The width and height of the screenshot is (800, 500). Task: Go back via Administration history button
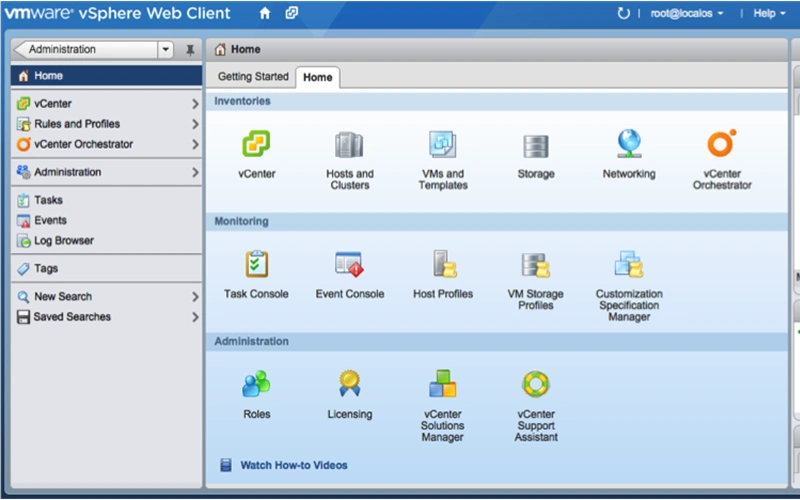pyautogui.click(x=85, y=49)
